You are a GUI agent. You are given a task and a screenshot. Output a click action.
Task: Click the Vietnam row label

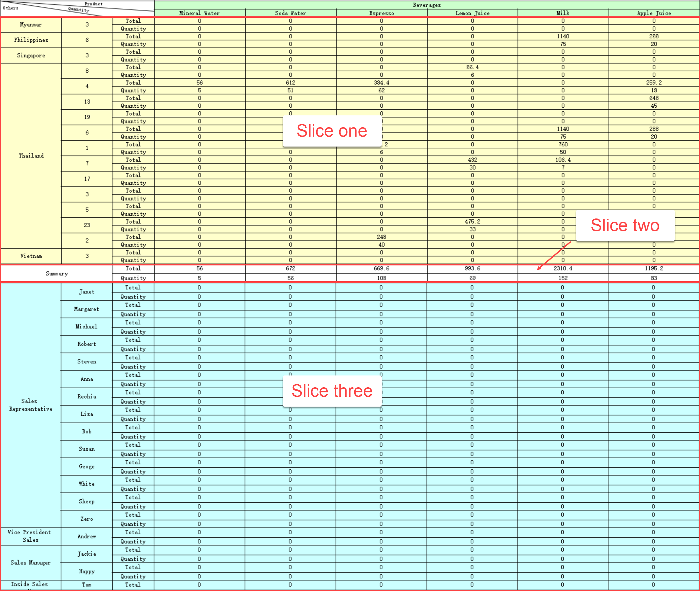[x=31, y=256]
